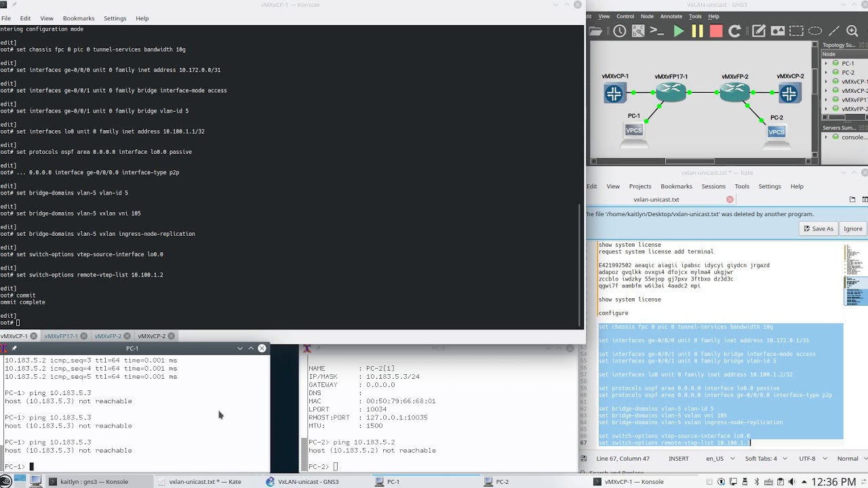Toggle pin icon on PC-1 window title
This screenshot has width=868, height=488.
14,348
